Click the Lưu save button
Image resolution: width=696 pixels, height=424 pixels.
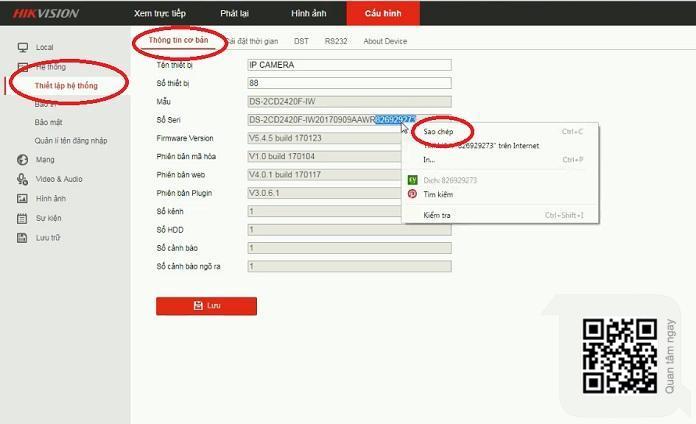[x=206, y=306]
